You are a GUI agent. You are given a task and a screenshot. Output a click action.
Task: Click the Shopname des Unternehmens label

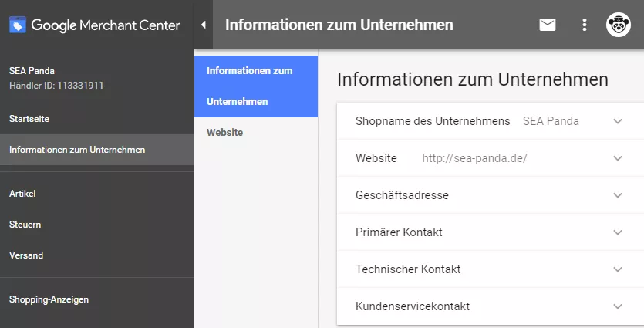point(433,121)
